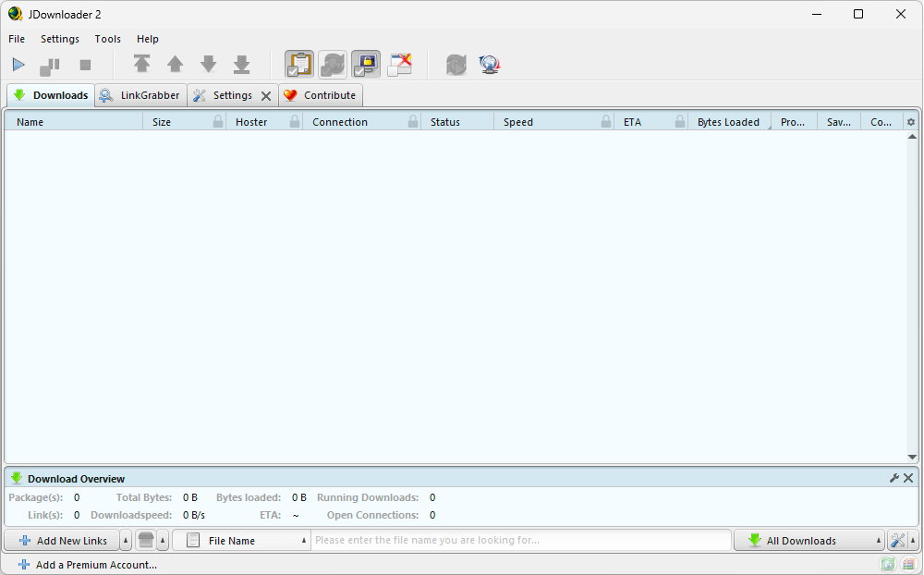Move selection up arrow icon
The height and width of the screenshot is (575, 924).
pos(175,64)
